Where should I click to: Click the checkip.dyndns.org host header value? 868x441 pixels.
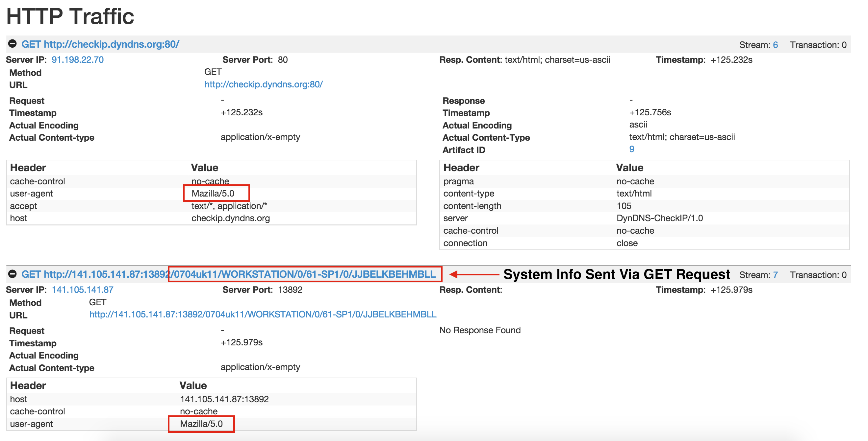(230, 218)
